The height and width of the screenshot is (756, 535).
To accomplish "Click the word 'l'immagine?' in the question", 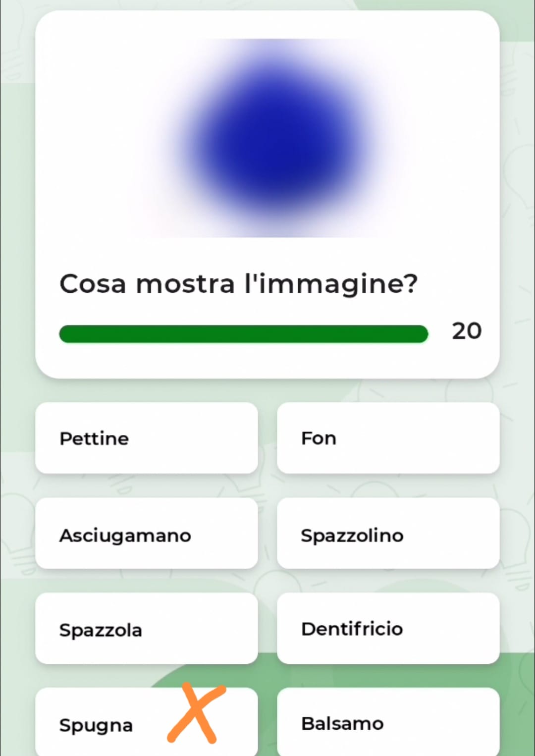I will pos(331,284).
